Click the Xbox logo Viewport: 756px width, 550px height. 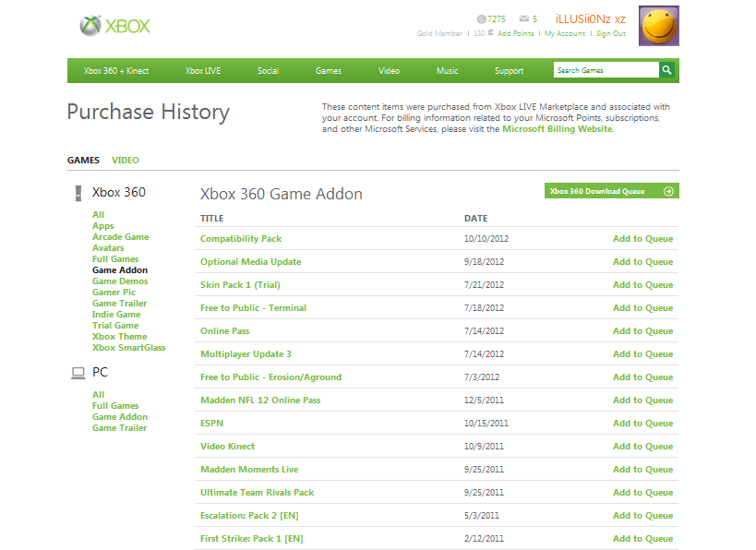tap(114, 26)
